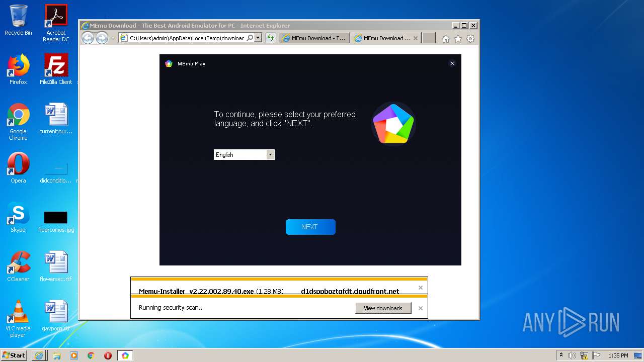Show hidden system tray icons
This screenshot has width=644, height=362.
point(561,355)
